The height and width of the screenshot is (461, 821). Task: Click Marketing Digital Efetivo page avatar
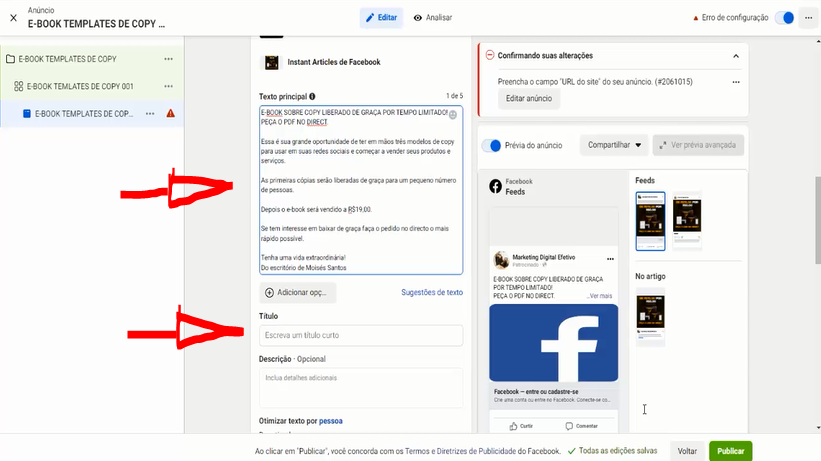point(501,260)
